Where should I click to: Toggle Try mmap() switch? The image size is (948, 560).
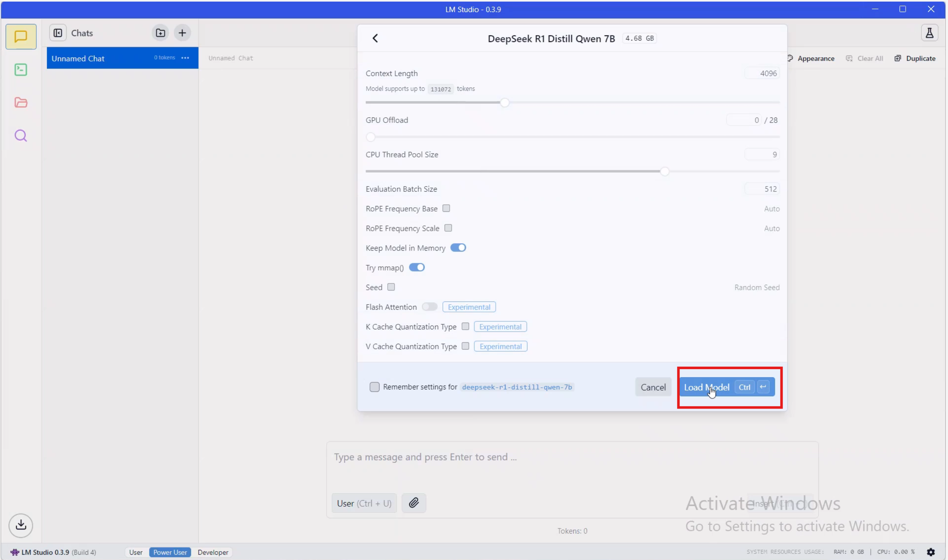point(417,267)
